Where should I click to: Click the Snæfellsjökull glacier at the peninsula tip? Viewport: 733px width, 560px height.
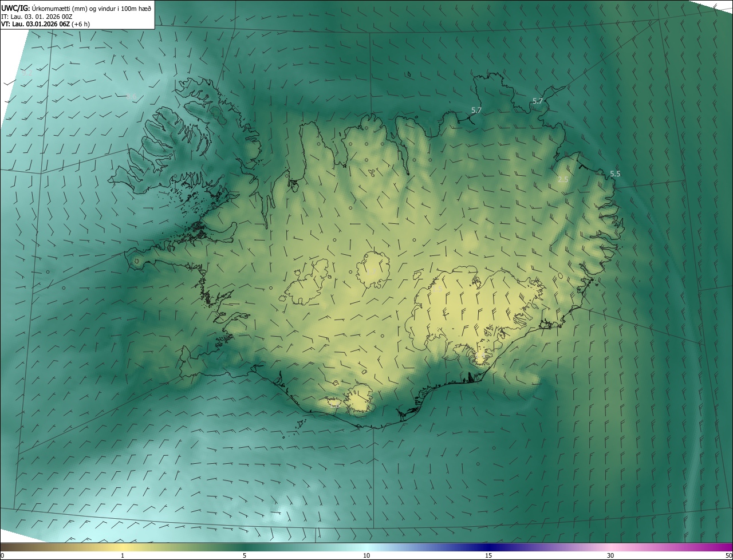coord(136,261)
